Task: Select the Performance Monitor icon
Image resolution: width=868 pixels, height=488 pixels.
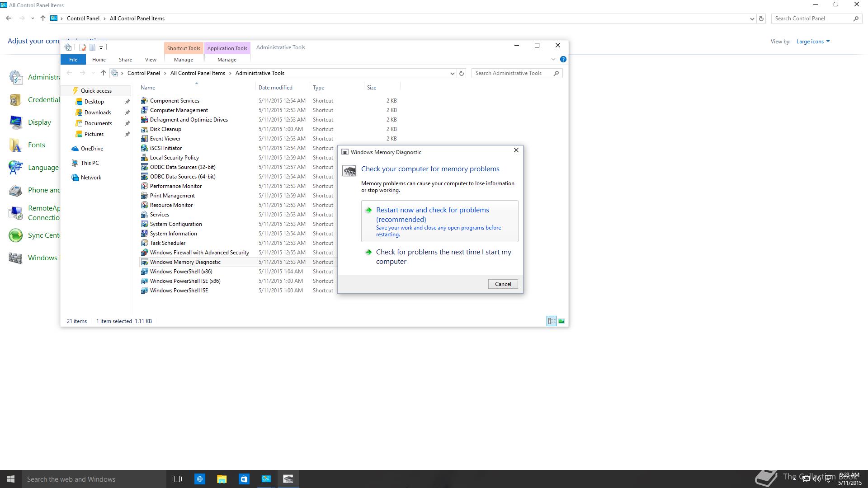Action: tap(144, 186)
